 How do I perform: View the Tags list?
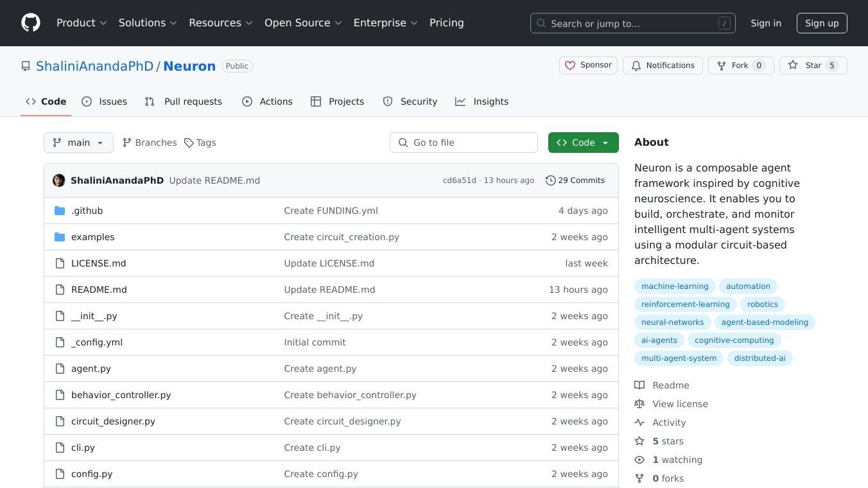pyautogui.click(x=200, y=143)
